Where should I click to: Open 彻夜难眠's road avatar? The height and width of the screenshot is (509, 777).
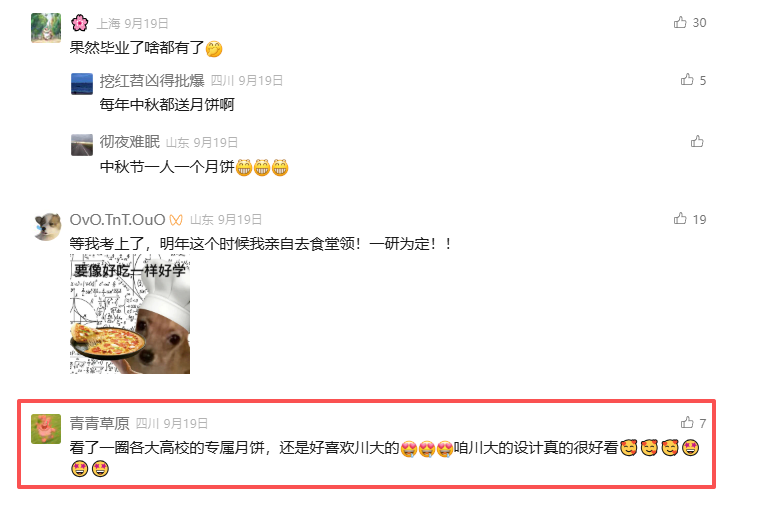click(82, 145)
